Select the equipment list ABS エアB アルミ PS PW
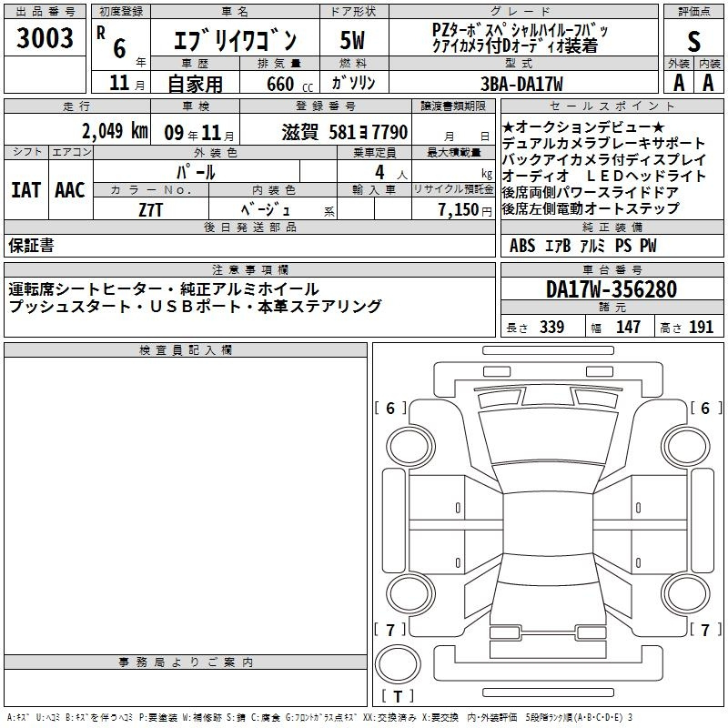728x728 pixels. click(582, 246)
